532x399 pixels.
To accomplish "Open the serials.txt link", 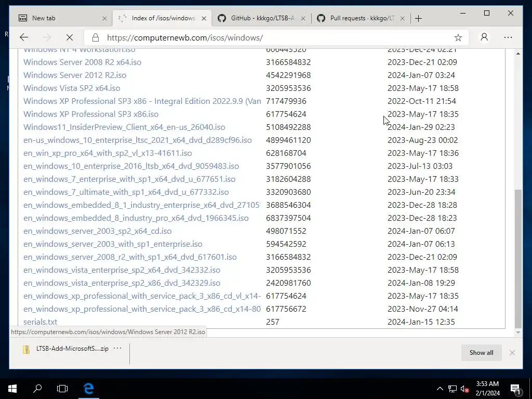I will tap(40, 322).
